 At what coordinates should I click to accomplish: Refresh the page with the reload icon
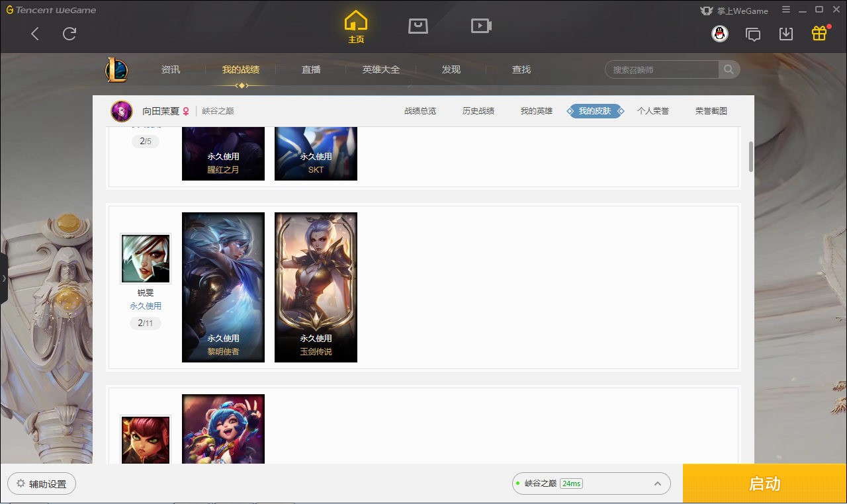click(x=69, y=34)
